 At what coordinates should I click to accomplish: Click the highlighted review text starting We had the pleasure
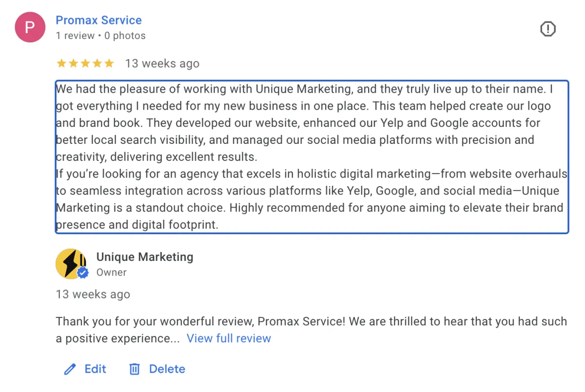tap(312, 157)
